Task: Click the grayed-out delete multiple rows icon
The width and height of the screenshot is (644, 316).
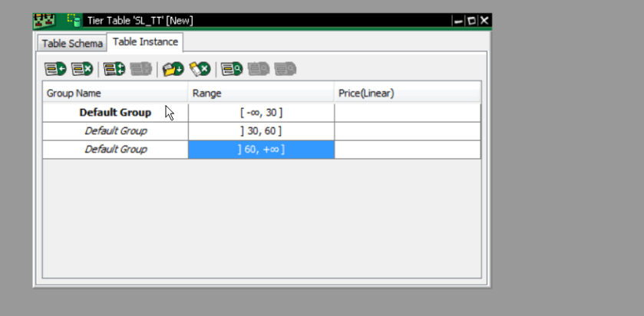Action: [x=141, y=69]
